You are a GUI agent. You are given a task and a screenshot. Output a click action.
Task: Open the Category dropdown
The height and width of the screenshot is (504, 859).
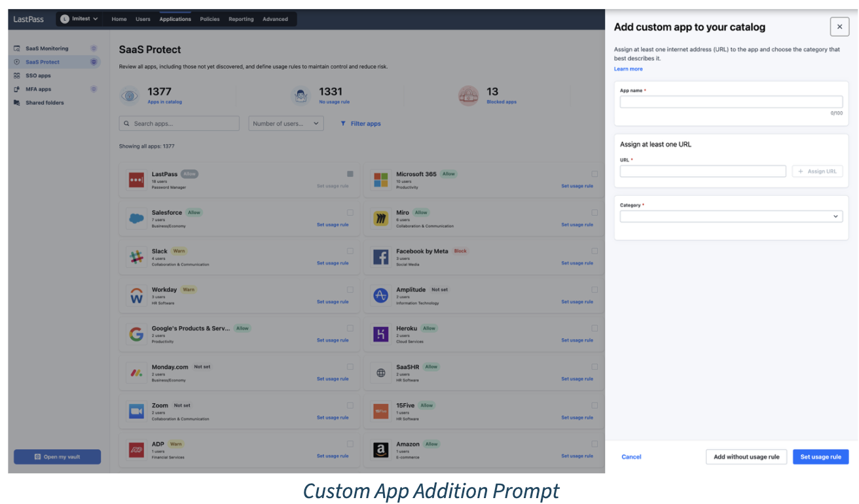731,217
